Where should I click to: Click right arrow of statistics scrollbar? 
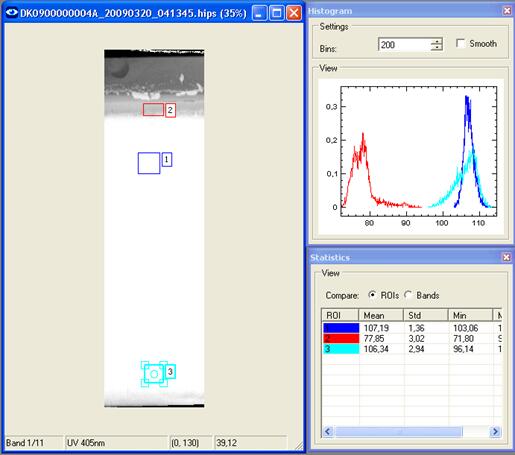pos(495,432)
